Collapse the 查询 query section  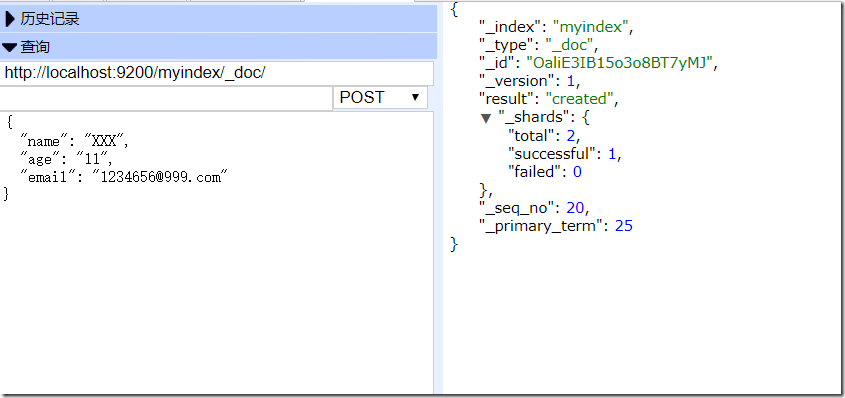point(218,46)
